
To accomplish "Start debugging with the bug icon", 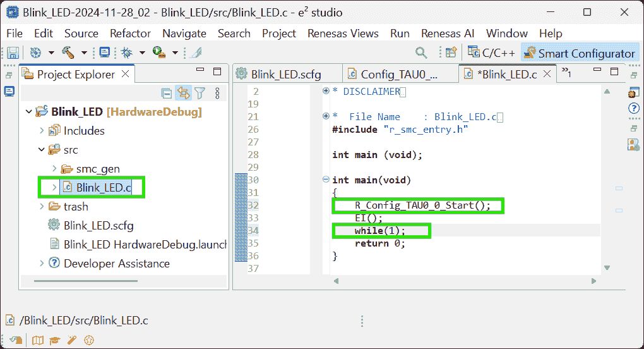I will click(x=126, y=53).
